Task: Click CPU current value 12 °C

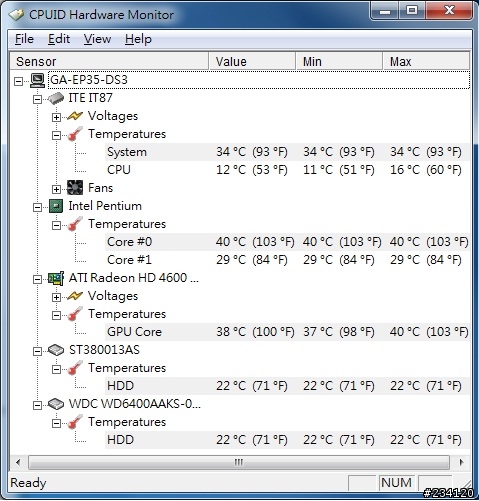Action: [x=252, y=170]
